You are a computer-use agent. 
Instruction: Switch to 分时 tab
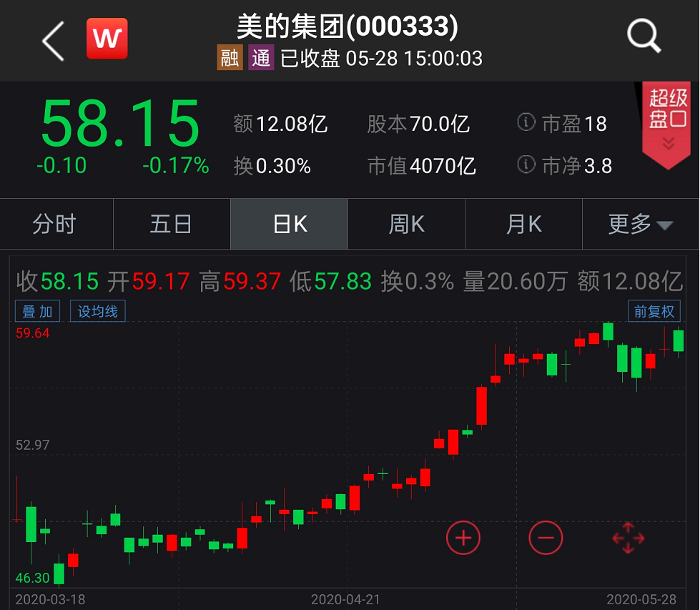click(56, 224)
